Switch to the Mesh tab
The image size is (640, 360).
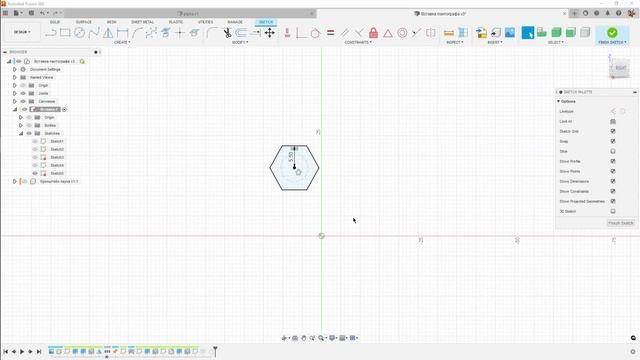coord(111,22)
